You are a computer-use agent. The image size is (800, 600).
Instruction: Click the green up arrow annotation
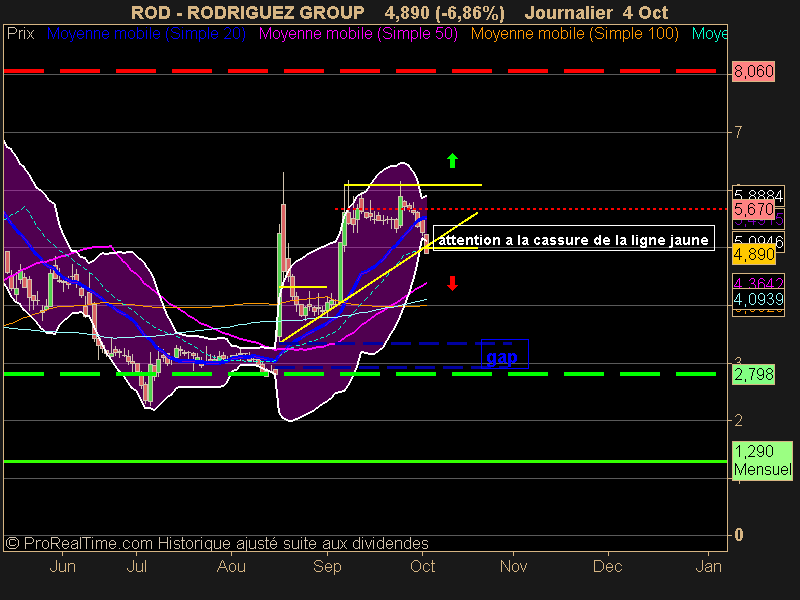coord(452,161)
